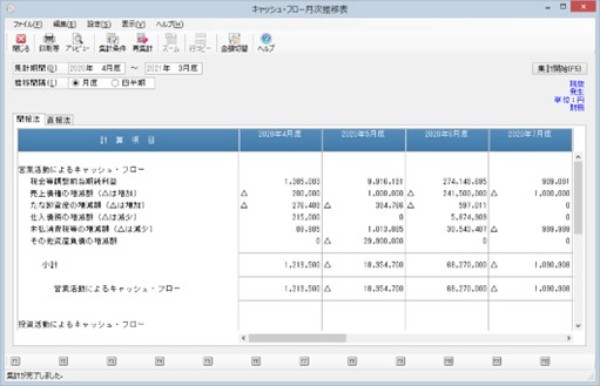Switch to the 直接法 tab

pyautogui.click(x=59, y=120)
